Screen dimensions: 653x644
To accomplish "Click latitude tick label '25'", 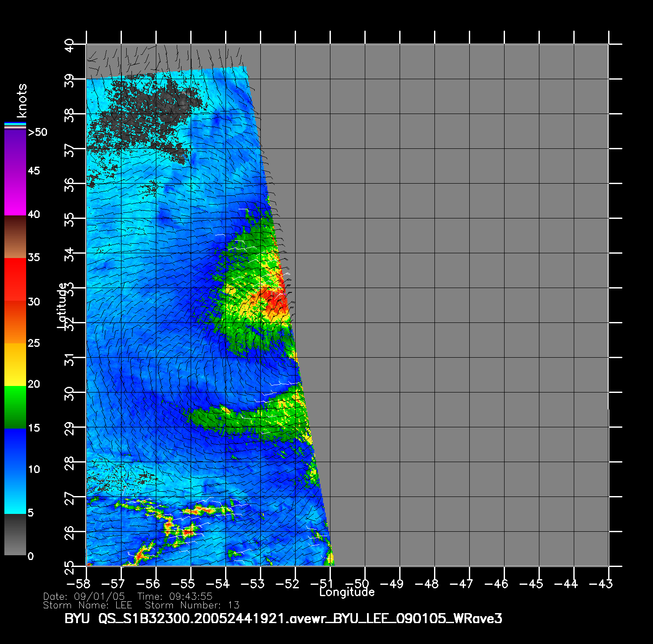I will pyautogui.click(x=69, y=567).
